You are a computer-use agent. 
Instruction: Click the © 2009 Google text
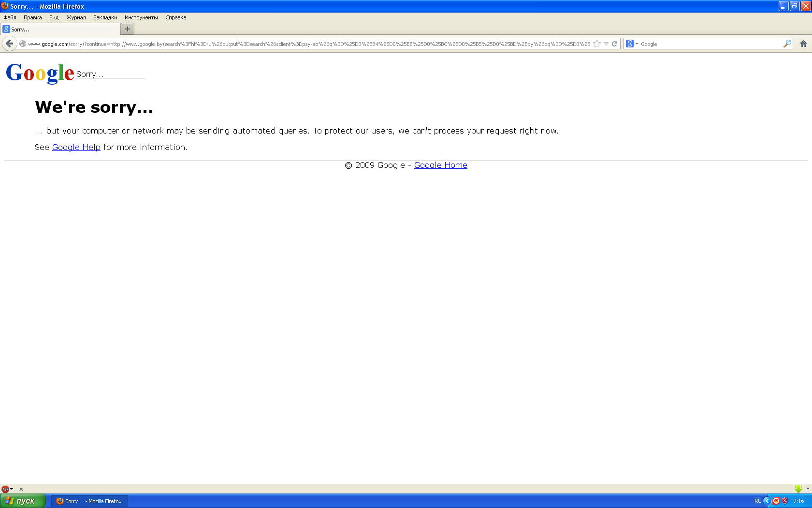(375, 165)
